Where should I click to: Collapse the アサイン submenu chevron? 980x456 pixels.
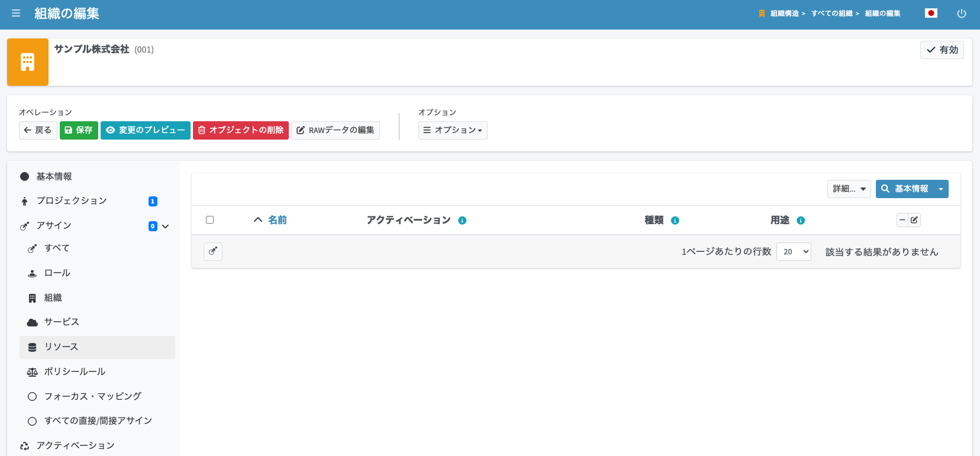pos(165,226)
